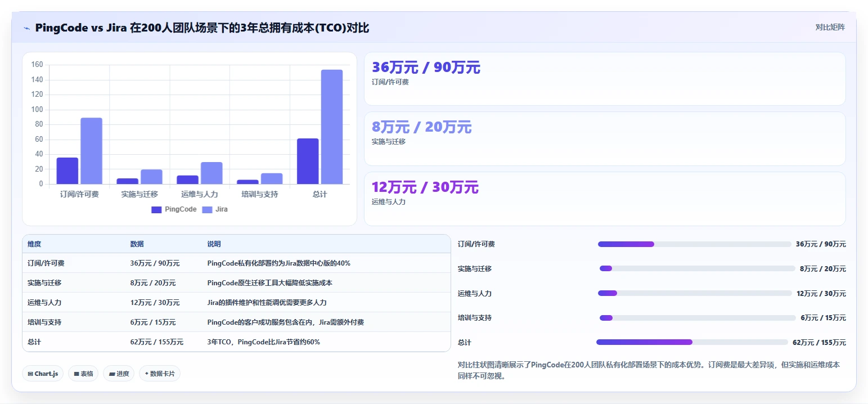Click the Jira bar for 订阅/许可费
The height and width of the screenshot is (404, 868).
91,151
